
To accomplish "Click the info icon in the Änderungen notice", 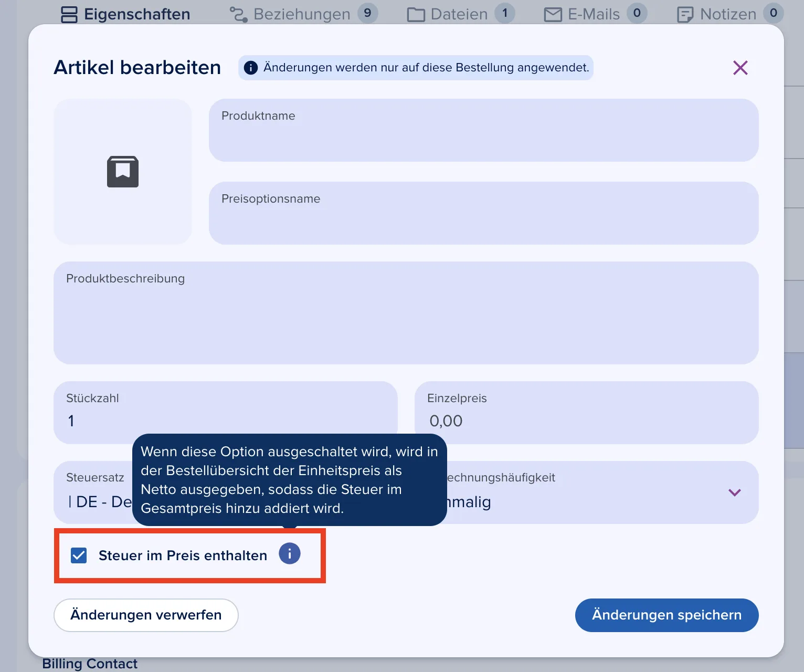I will pos(251,68).
